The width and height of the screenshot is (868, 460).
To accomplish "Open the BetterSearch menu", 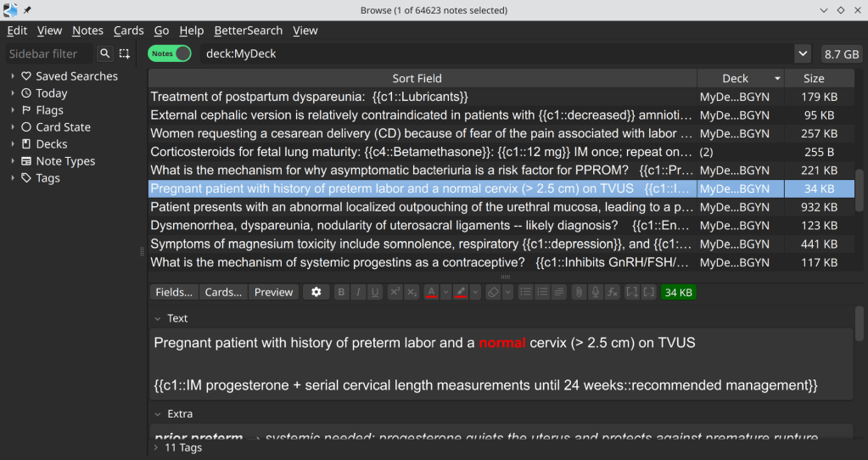I will coord(248,31).
